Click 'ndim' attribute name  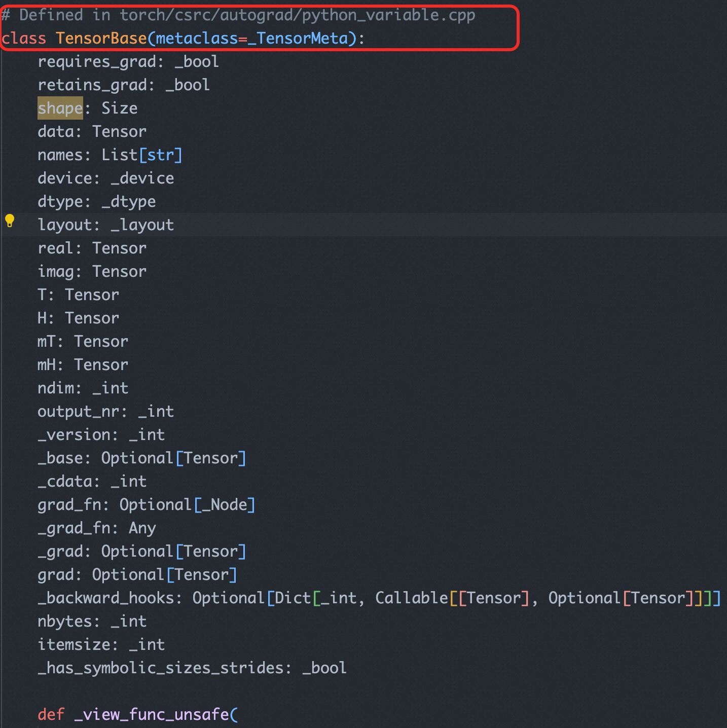point(55,388)
